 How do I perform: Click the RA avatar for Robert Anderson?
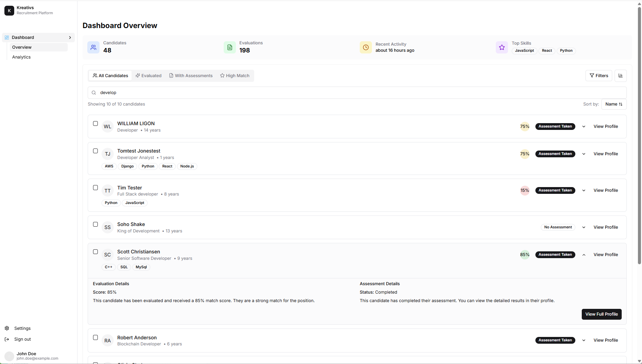[108, 341]
